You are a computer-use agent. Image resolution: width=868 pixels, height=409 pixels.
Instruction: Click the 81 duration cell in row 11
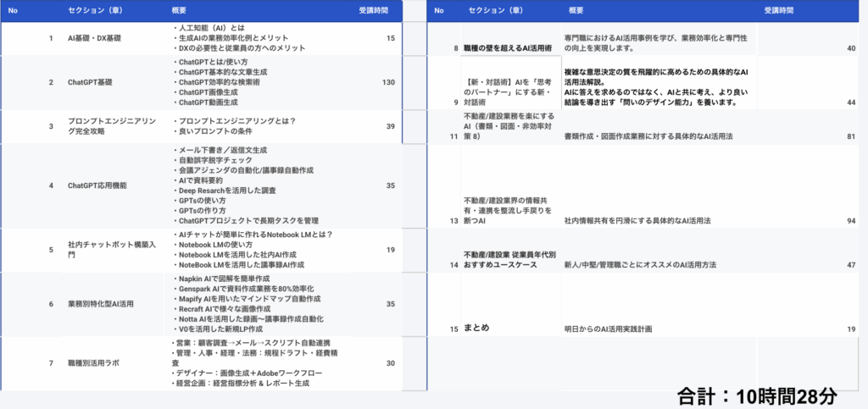(x=850, y=135)
